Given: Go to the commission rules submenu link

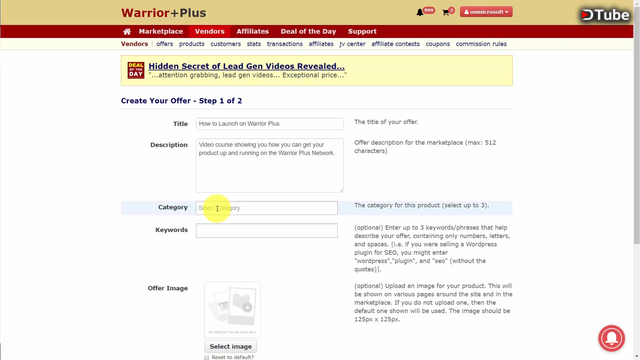Looking at the screenshot, I should click(x=481, y=44).
